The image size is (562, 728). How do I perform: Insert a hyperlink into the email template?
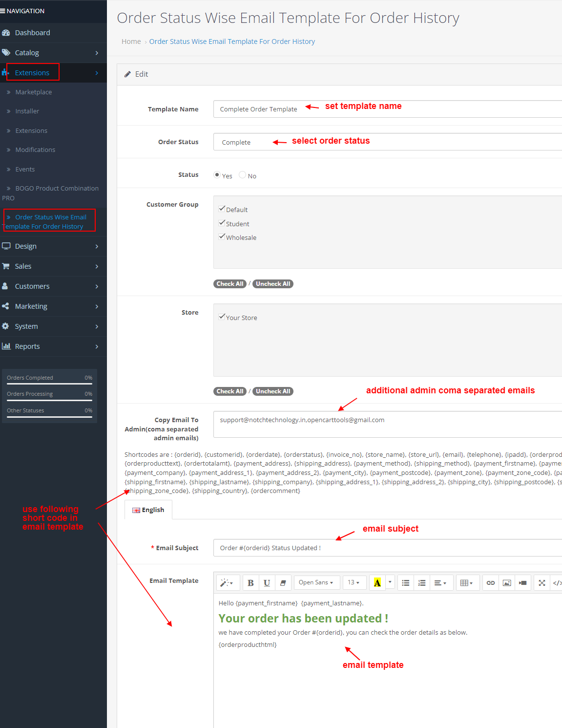tap(490, 582)
